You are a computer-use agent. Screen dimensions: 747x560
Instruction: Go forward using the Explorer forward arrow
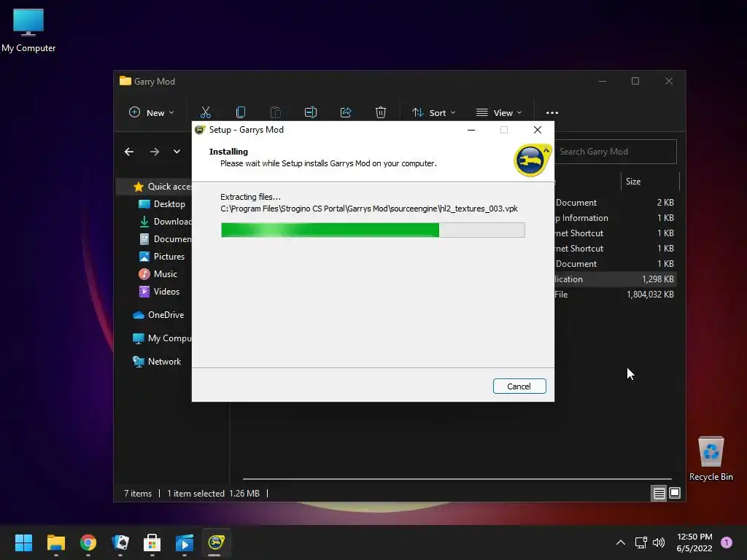155,152
